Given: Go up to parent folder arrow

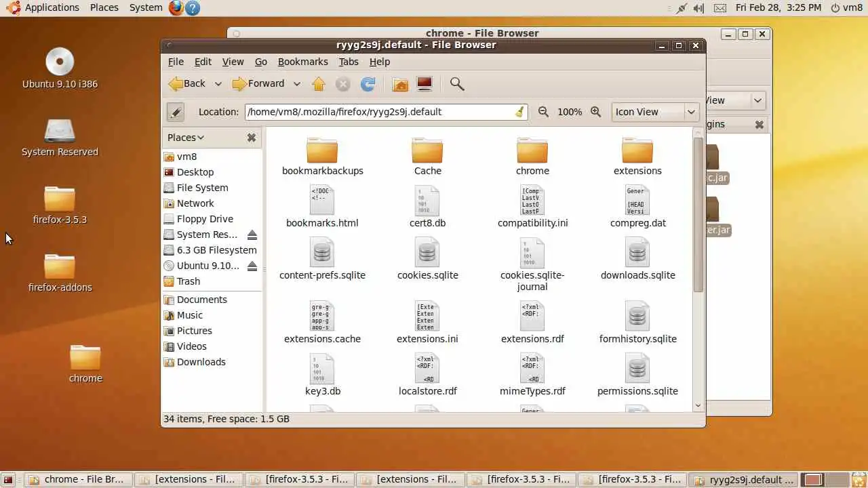Looking at the screenshot, I should tap(319, 84).
